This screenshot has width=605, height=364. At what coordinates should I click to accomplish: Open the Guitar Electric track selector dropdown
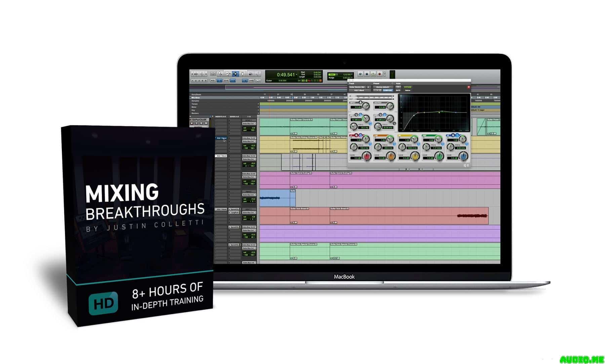point(357,87)
